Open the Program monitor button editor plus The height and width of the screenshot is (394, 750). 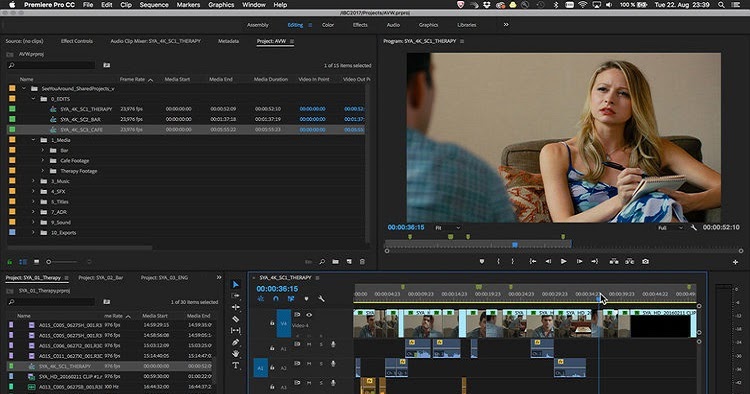(x=735, y=262)
